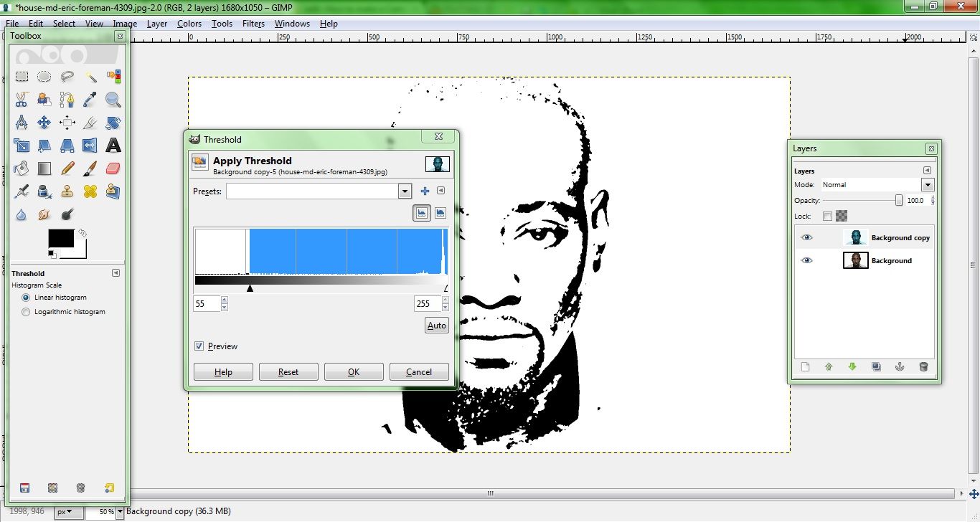Select the Logarithmic histogram radio button
Image resolution: width=980 pixels, height=522 pixels.
tap(25, 311)
